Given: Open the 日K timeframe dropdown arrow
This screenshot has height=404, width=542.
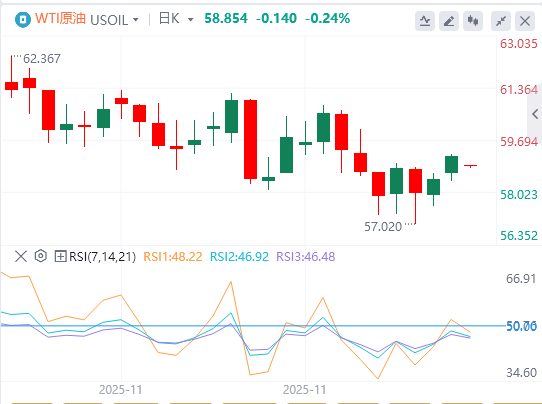Looking at the screenshot, I should point(190,20).
